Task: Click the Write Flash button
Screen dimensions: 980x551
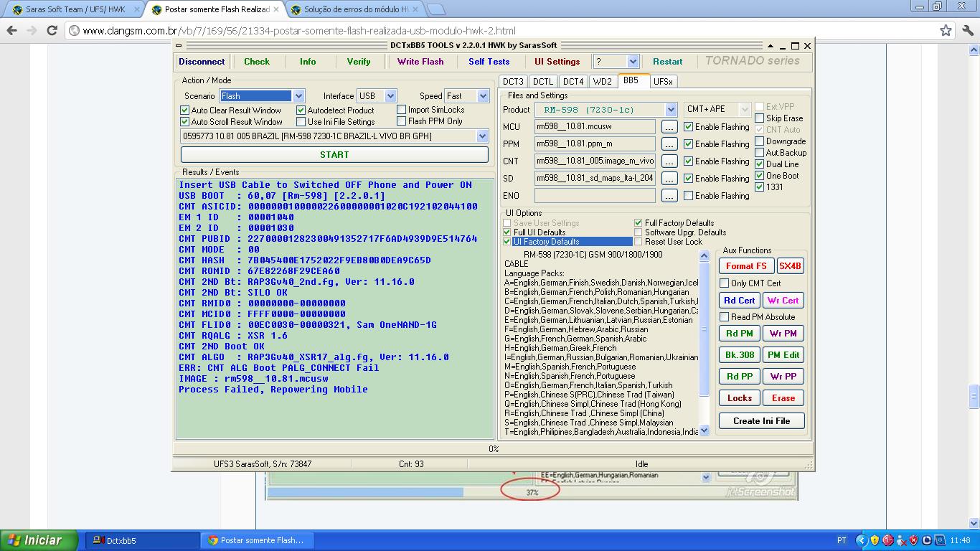Action: [420, 62]
